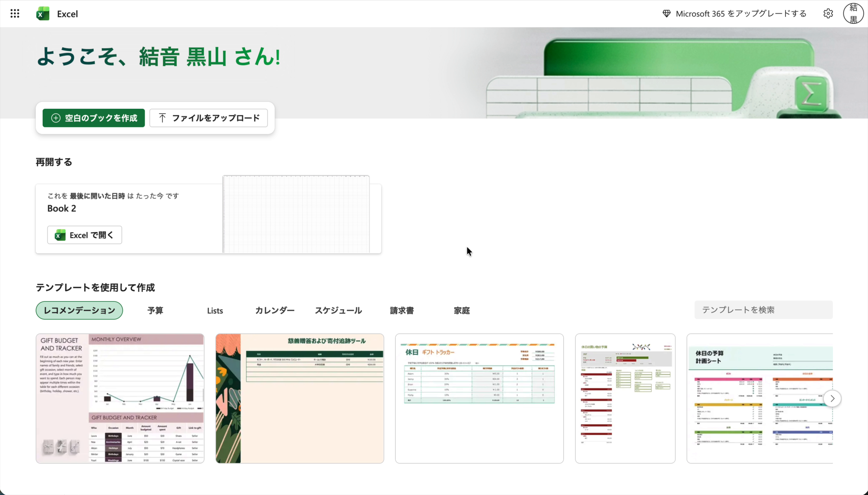868x495 pixels.
Task: Open the Gift Budget and Tracker template
Action: click(120, 398)
